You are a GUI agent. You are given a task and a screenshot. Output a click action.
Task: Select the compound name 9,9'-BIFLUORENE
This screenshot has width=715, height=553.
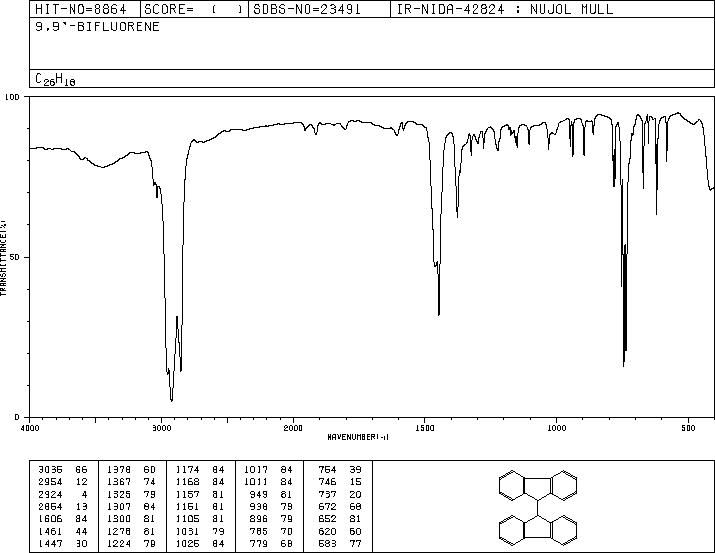(x=98, y=26)
